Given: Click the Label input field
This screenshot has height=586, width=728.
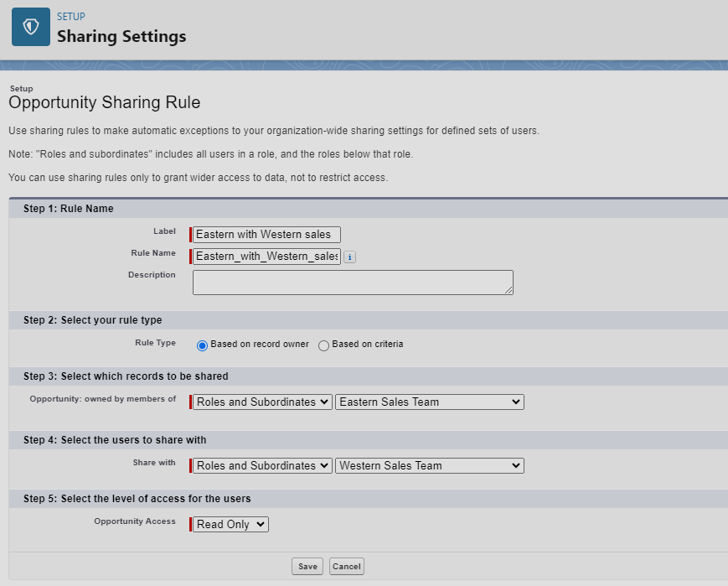Looking at the screenshot, I should tap(266, 235).
